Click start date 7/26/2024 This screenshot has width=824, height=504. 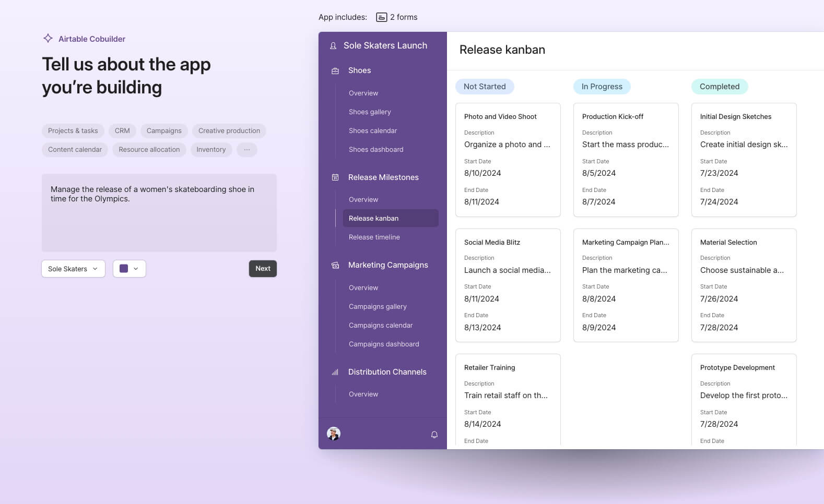[719, 299]
